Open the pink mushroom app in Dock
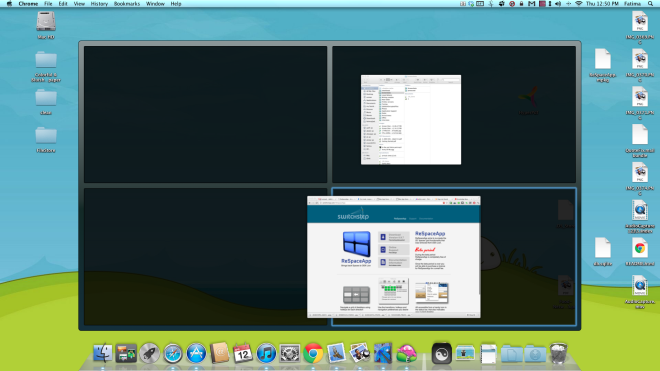This screenshot has height=371, width=660. click(407, 353)
